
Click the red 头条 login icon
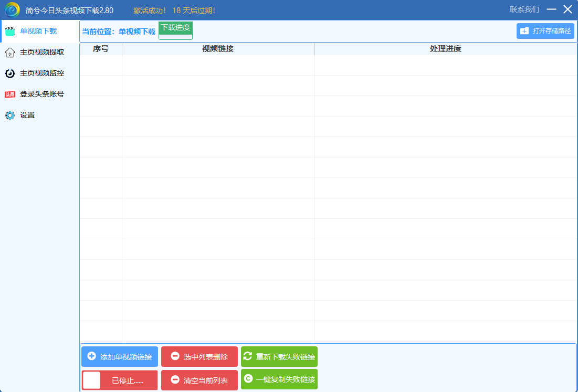click(x=10, y=94)
